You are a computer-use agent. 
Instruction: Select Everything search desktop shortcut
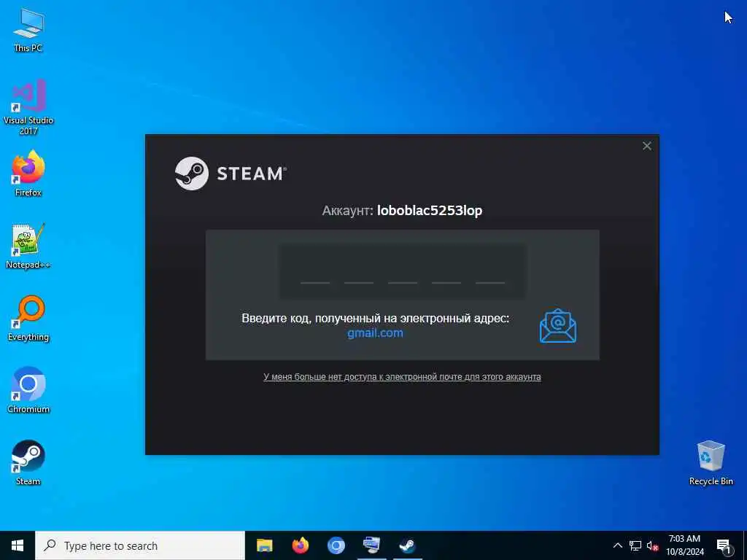pyautogui.click(x=28, y=319)
